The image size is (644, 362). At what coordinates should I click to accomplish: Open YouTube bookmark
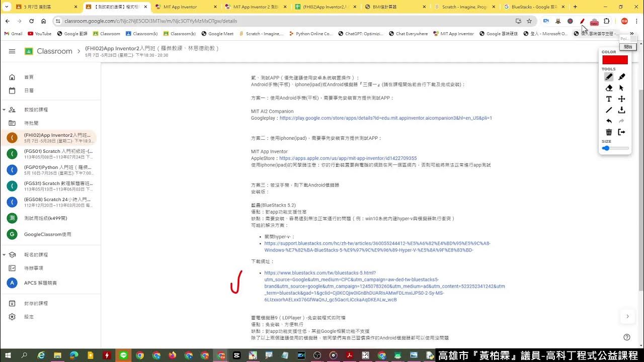39,34
